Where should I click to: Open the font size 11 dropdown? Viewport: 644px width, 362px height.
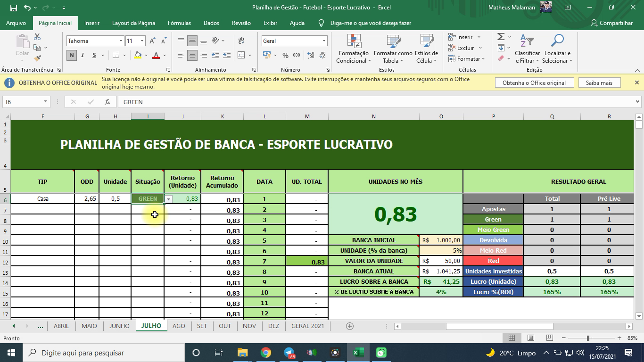pyautogui.click(x=142, y=41)
